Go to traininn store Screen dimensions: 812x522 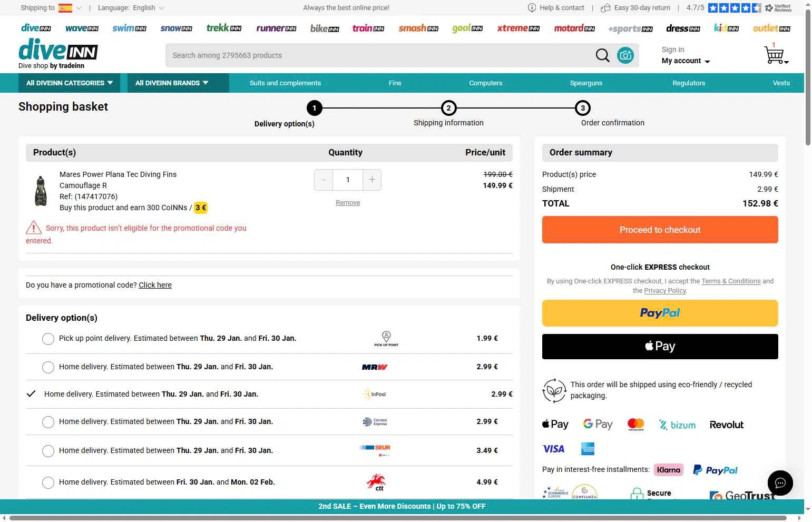368,28
